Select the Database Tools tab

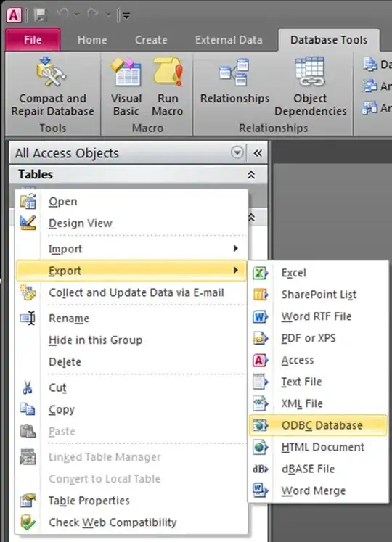coord(329,40)
